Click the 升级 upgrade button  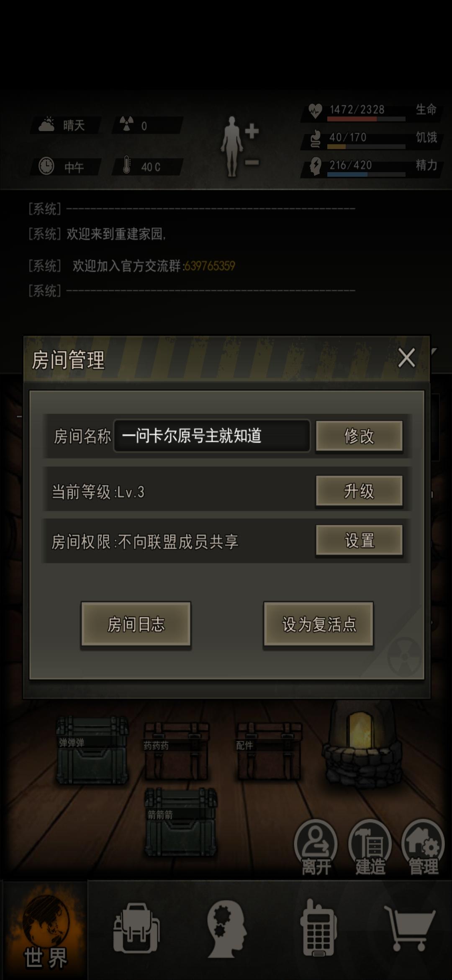(x=359, y=491)
